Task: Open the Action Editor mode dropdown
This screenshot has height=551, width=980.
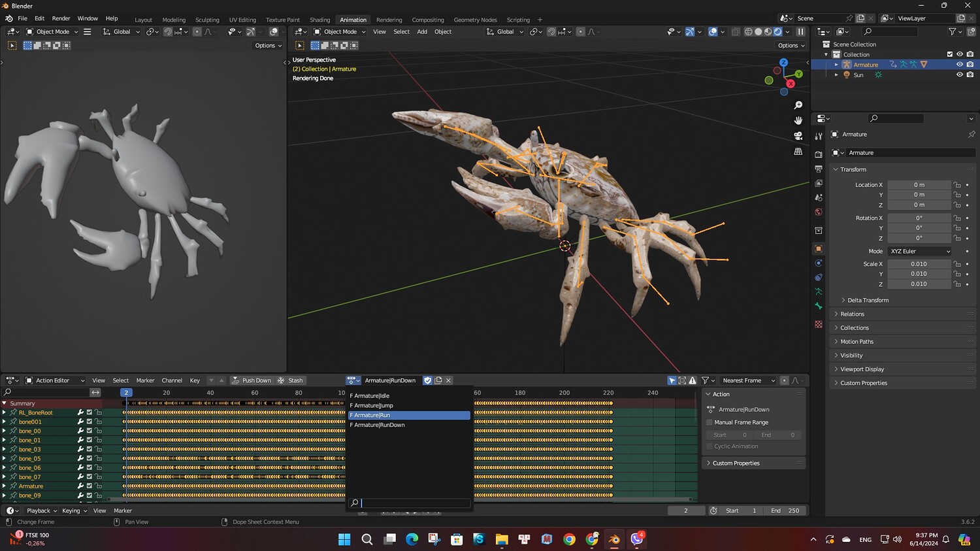Action: [55, 380]
